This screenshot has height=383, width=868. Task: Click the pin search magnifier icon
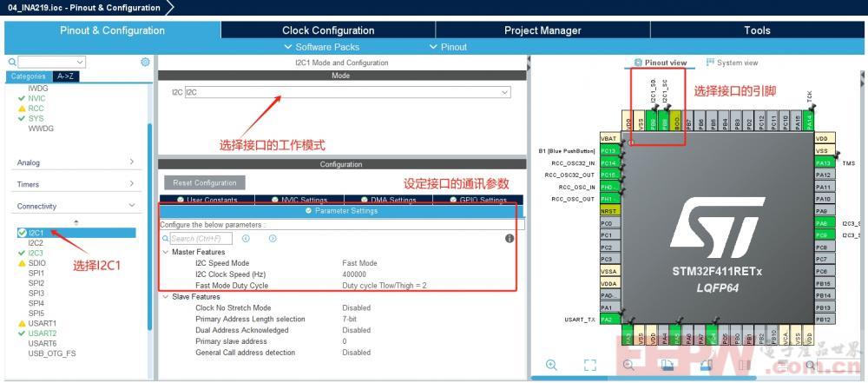click(811, 365)
